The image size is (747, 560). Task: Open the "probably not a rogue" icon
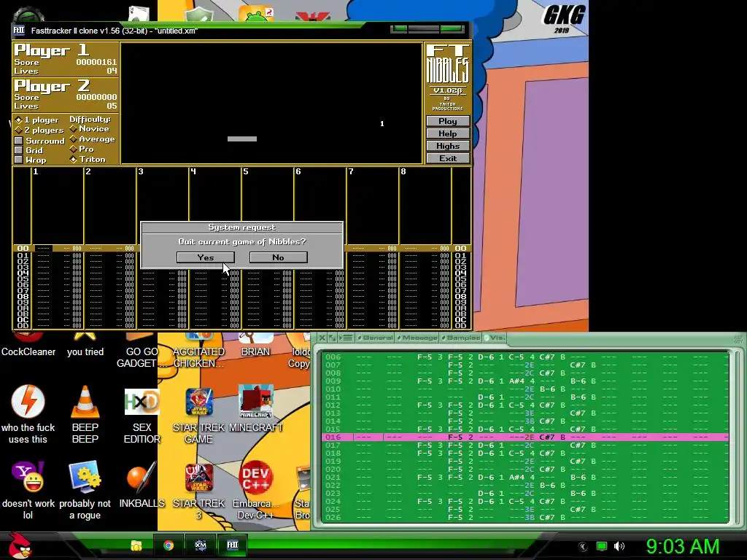(85, 477)
